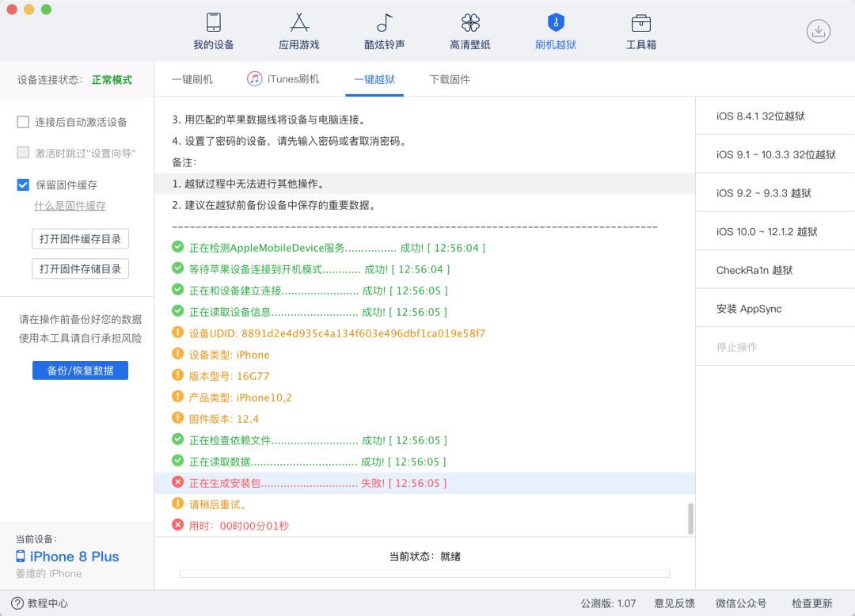Click 安装 AppSync option
The image size is (855, 616).
click(775, 309)
